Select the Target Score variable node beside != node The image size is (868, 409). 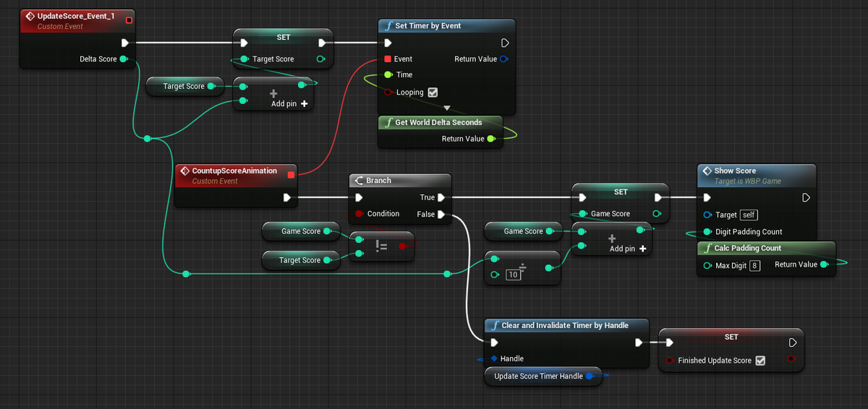(300, 260)
